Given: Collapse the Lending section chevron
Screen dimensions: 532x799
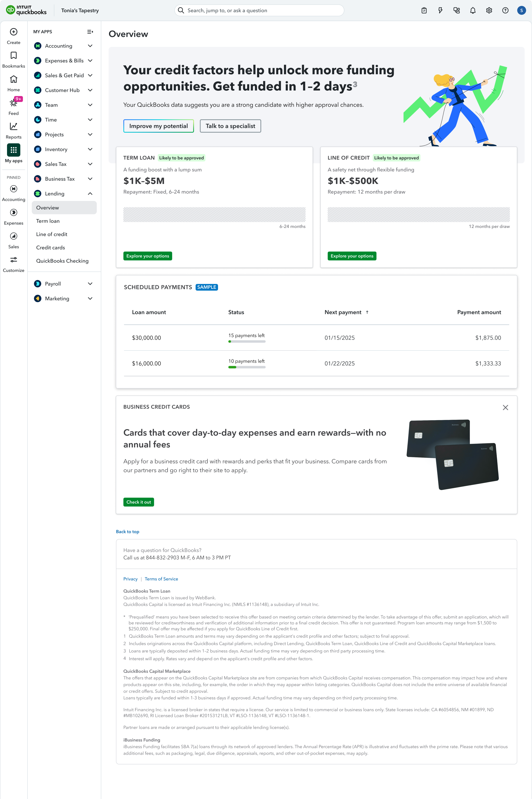Looking at the screenshot, I should [x=90, y=194].
